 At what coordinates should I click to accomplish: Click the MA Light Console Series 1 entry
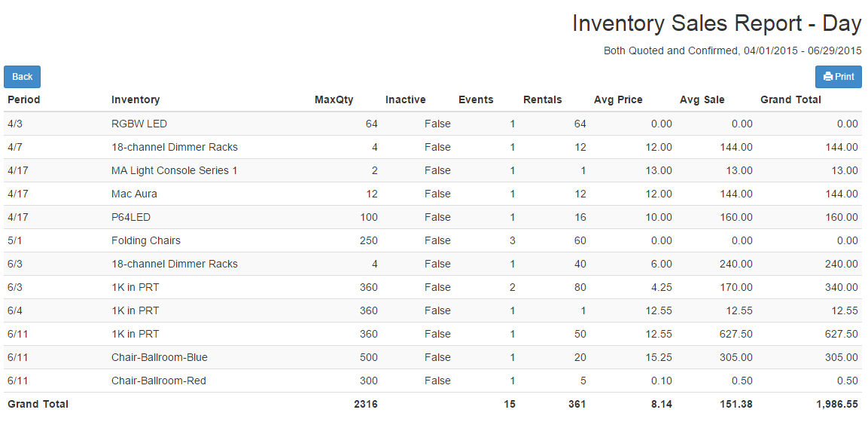[x=175, y=170]
